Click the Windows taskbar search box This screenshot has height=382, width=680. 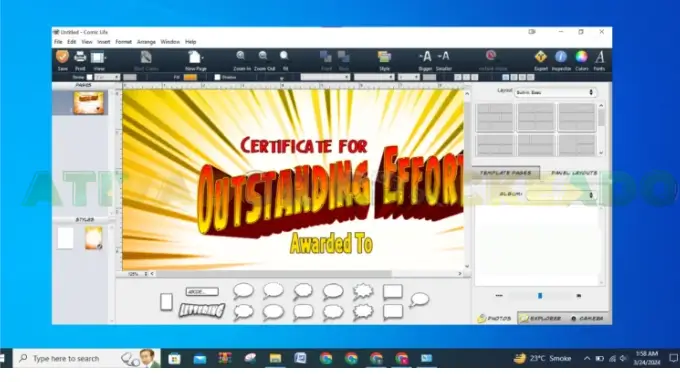87,358
